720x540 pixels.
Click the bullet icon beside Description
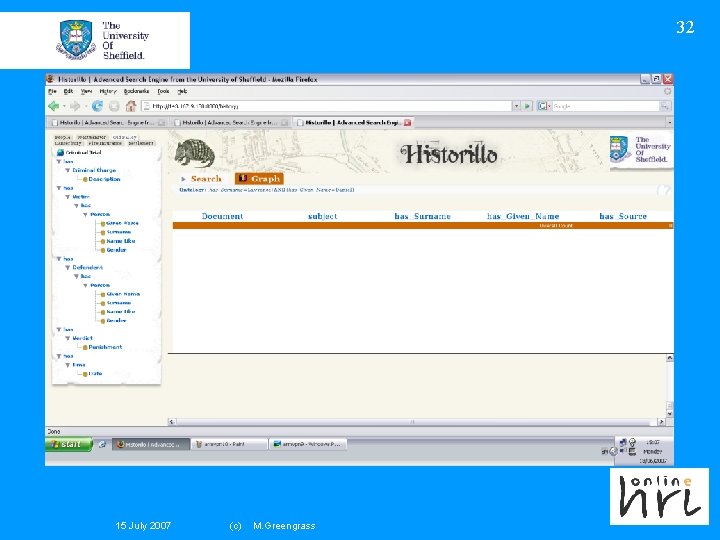pyautogui.click(x=85, y=179)
